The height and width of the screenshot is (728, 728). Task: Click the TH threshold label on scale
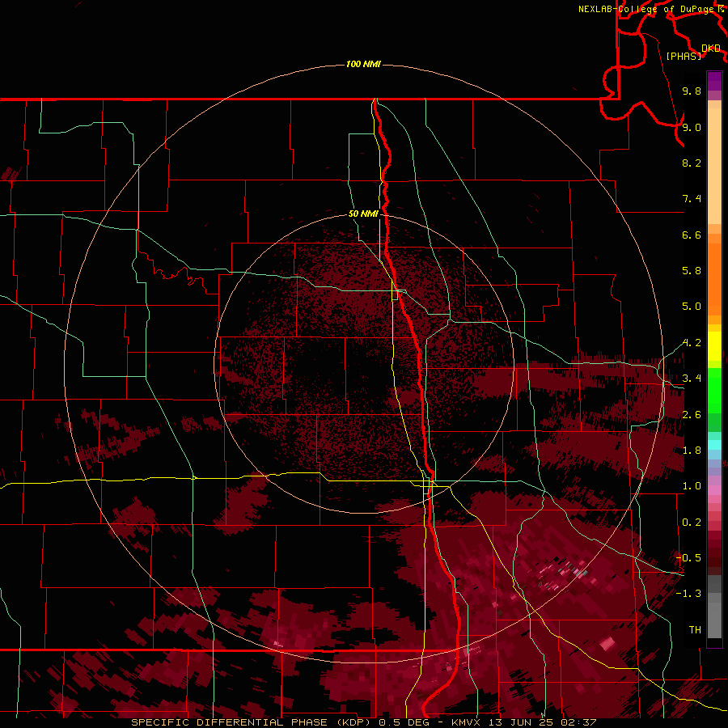pyautogui.click(x=695, y=630)
